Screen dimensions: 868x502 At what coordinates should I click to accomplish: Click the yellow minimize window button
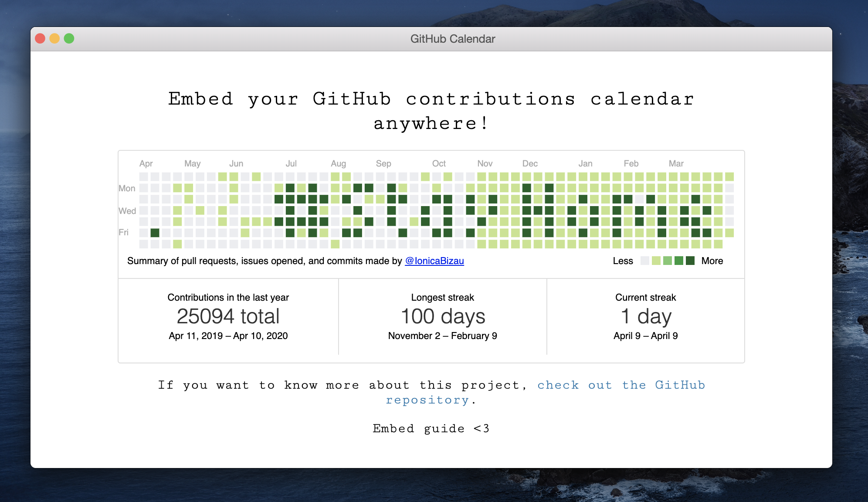tap(54, 38)
